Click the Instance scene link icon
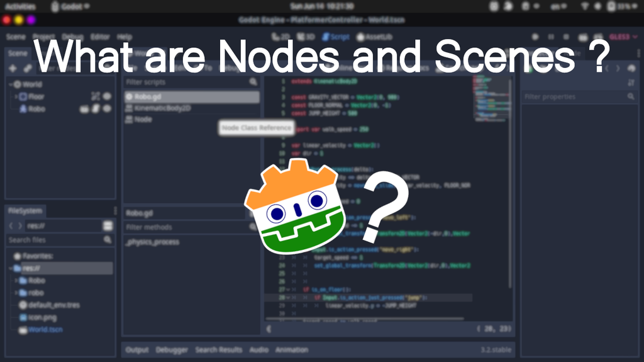 tap(28, 68)
